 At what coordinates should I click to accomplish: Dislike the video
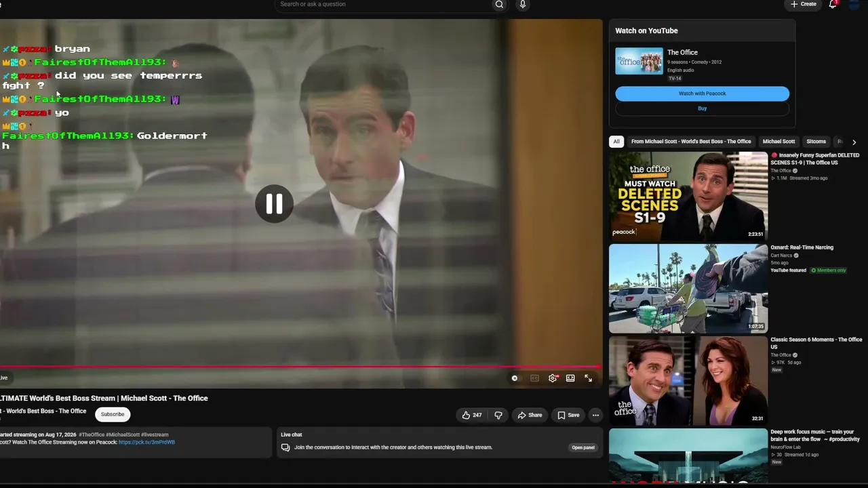pos(498,415)
